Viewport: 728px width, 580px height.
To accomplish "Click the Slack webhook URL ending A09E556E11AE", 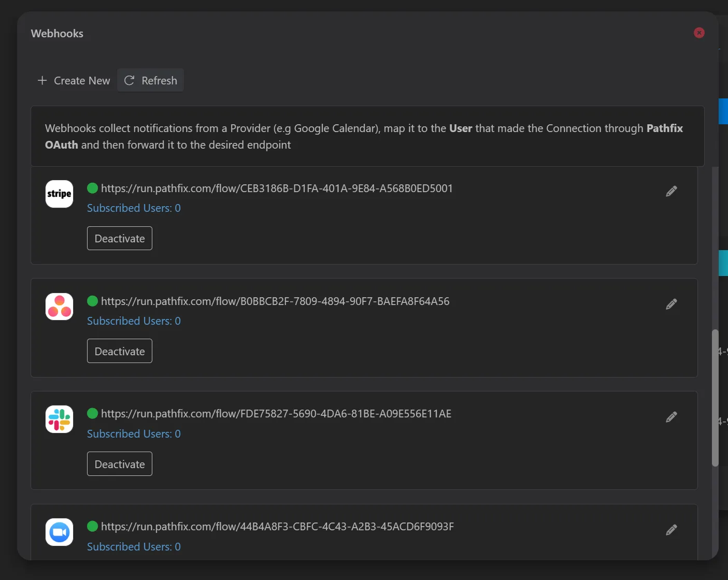I will [x=276, y=414].
